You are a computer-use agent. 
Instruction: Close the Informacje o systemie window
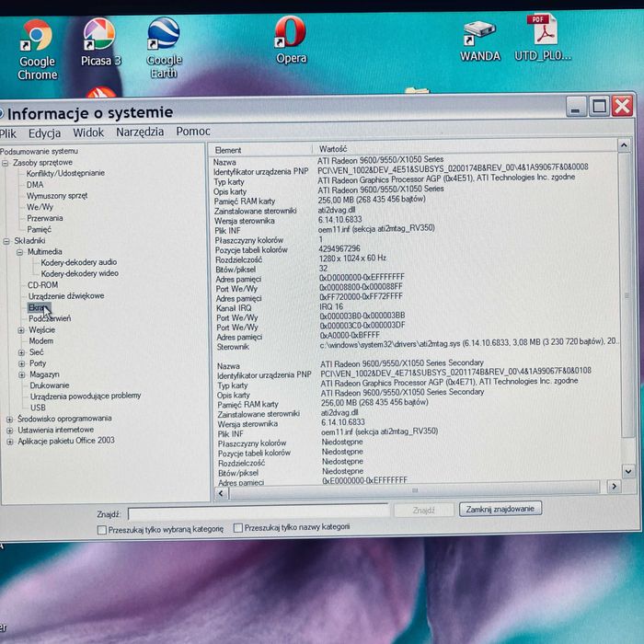pos(622,107)
